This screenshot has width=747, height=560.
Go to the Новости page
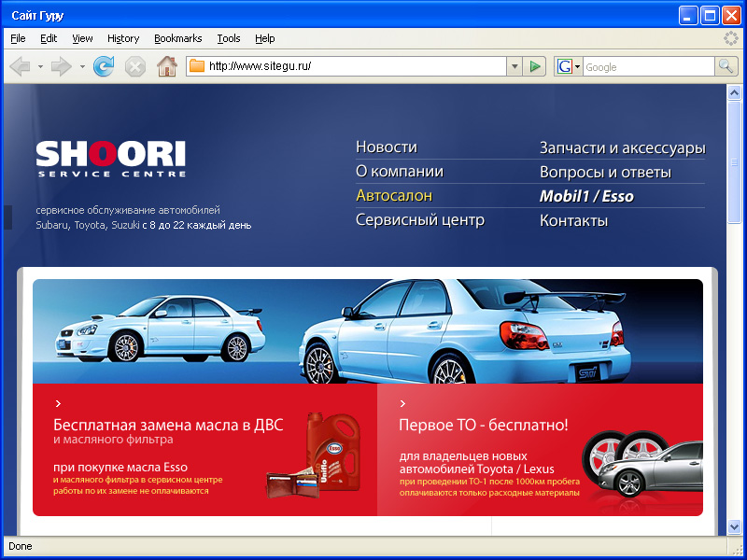pos(387,147)
